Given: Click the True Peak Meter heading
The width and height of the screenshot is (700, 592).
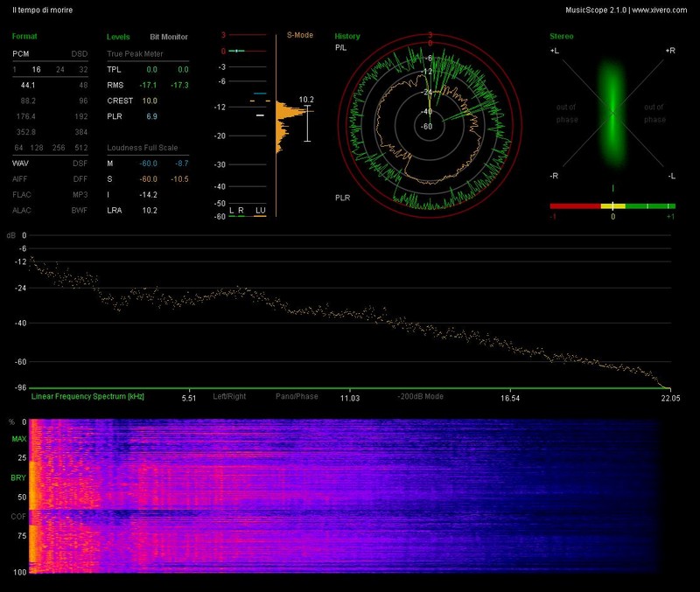Looking at the screenshot, I should point(136,54).
